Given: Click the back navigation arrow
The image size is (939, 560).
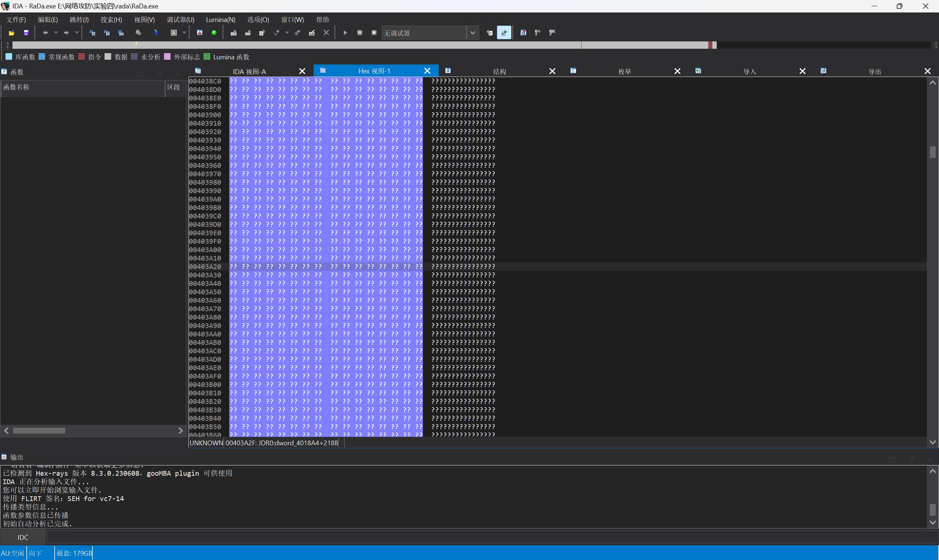Looking at the screenshot, I should click(45, 33).
